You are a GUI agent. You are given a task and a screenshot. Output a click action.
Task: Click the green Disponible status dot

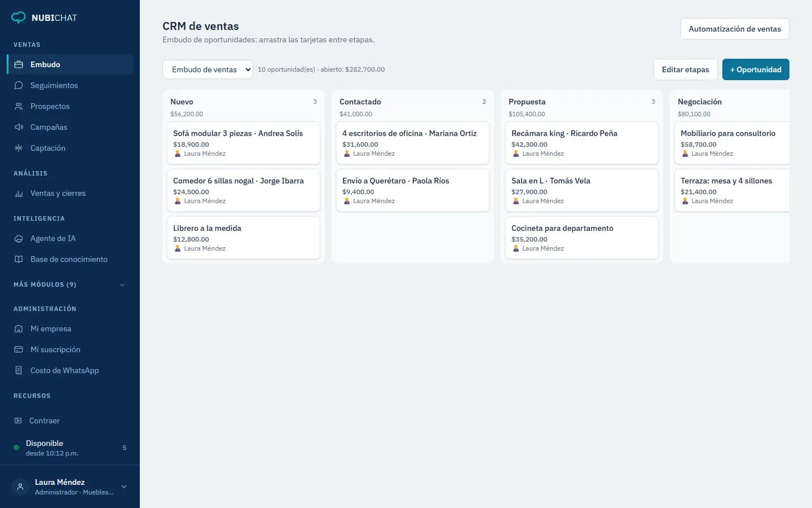(x=16, y=448)
